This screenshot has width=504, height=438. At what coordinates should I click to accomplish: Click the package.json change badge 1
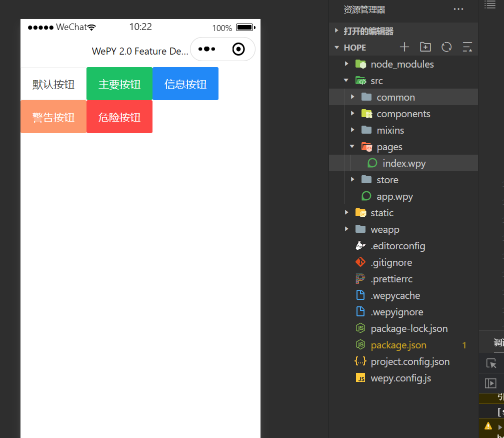click(x=464, y=345)
